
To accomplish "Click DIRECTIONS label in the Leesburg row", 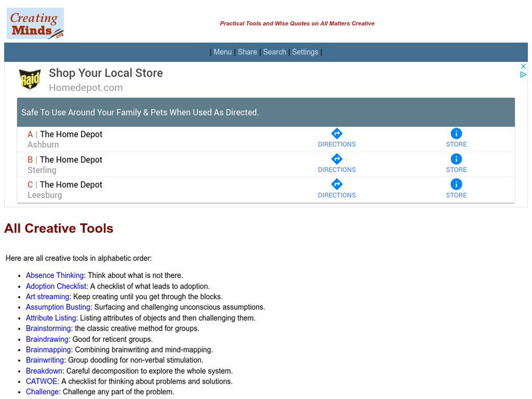I will (x=336, y=195).
